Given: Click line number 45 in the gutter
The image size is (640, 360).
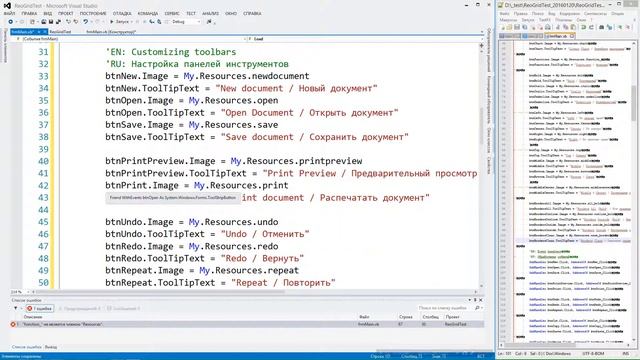Looking at the screenshot, I should click(x=43, y=222).
